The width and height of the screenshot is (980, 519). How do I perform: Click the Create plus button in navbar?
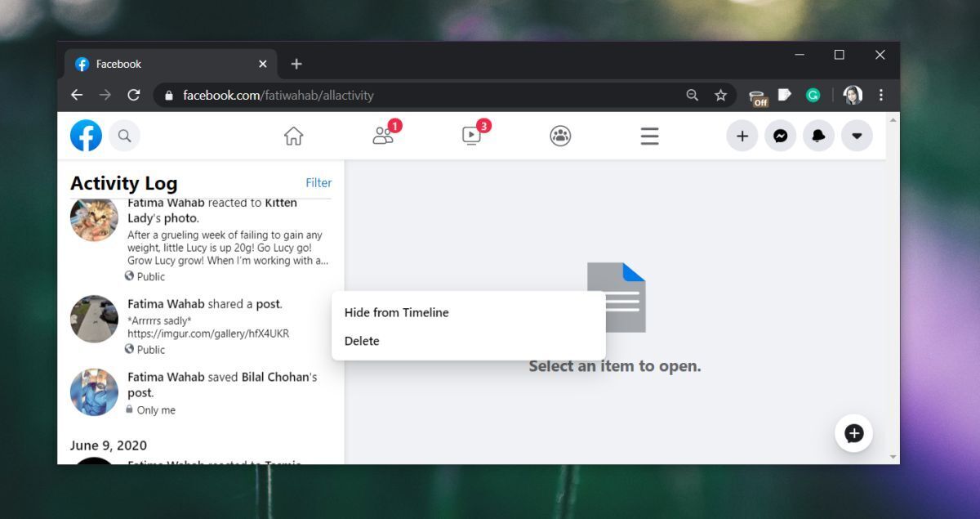pos(742,136)
